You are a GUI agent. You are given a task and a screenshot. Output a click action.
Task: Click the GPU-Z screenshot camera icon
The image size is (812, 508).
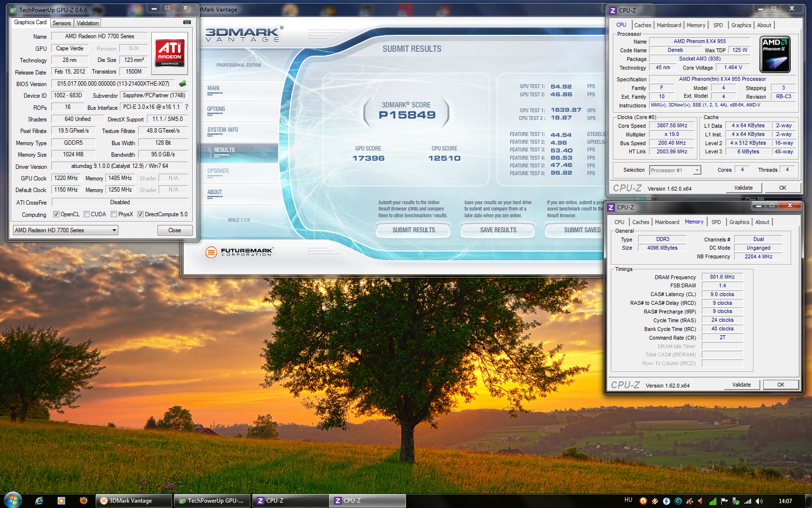(187, 22)
